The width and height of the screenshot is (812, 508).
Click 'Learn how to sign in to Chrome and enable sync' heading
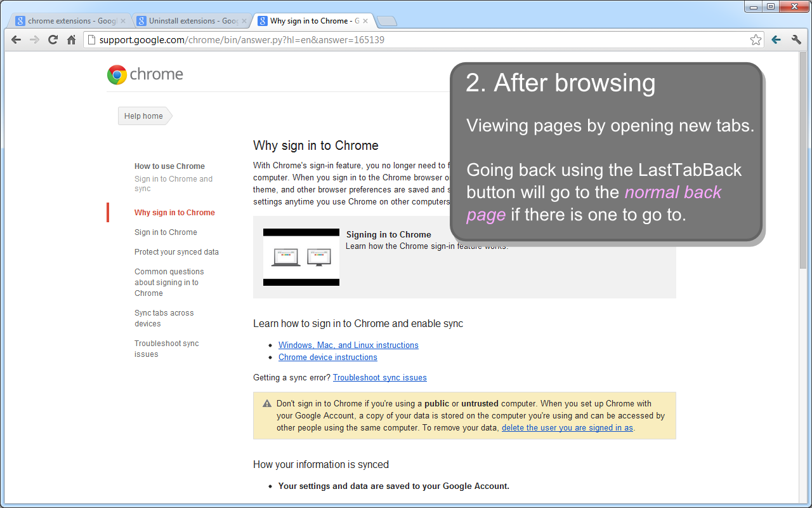tap(358, 324)
